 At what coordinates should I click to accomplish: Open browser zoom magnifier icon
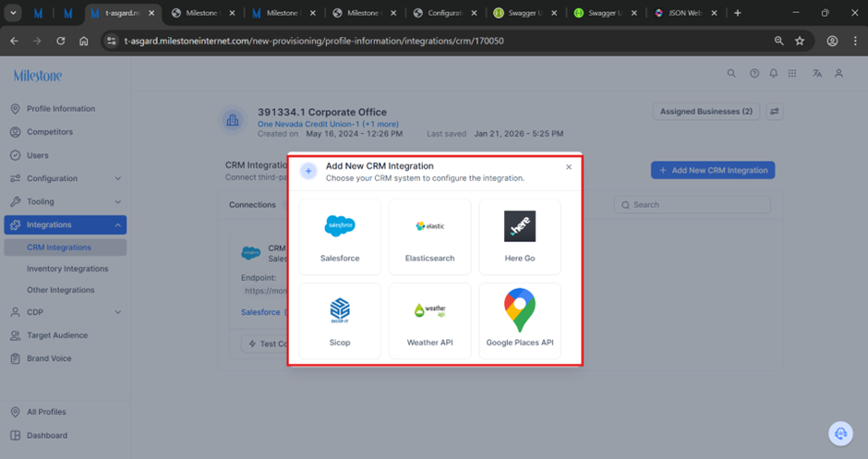778,41
